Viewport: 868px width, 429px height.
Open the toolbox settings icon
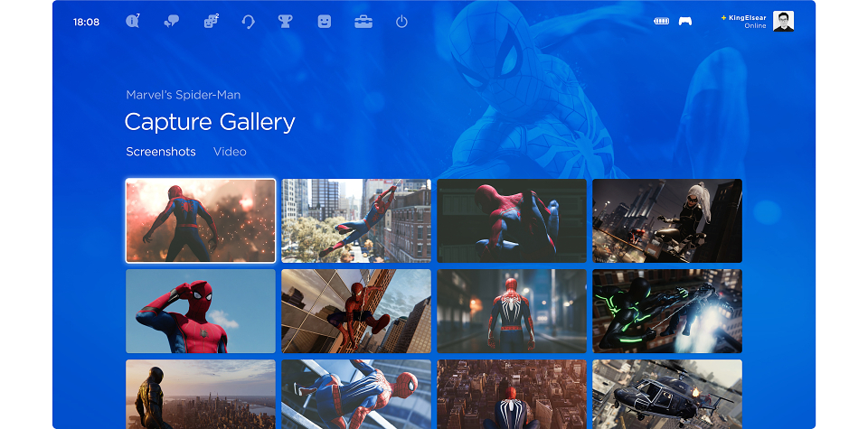[363, 22]
